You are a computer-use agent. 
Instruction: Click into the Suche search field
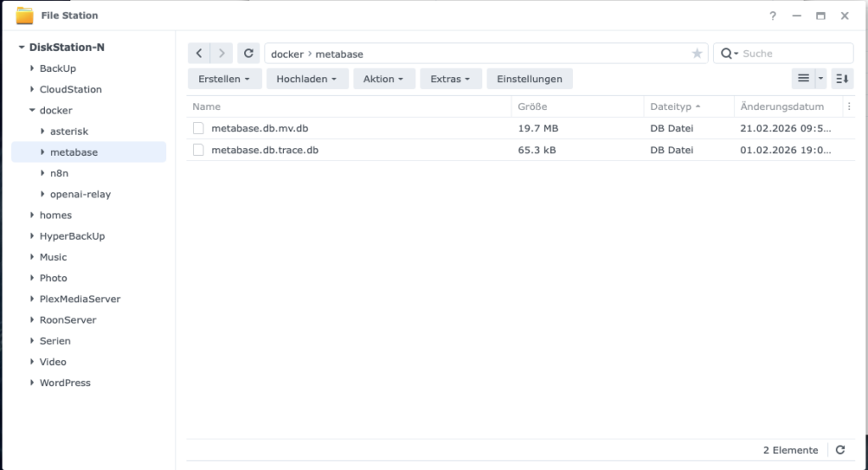click(793, 53)
